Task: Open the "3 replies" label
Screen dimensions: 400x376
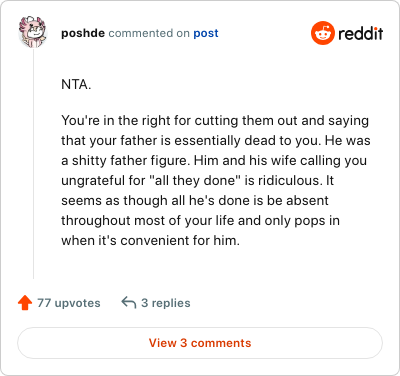Action: tap(166, 303)
